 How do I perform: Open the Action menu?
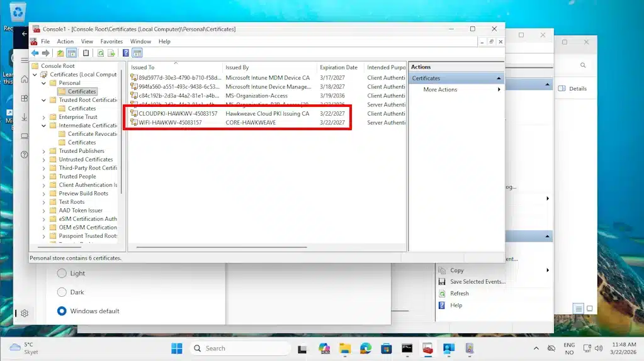[65, 42]
